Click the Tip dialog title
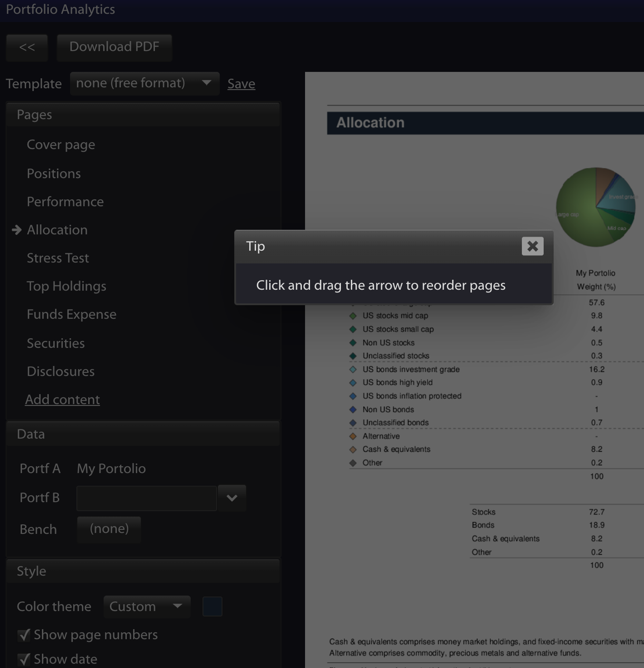Screen dimensions: 644x668 tap(256, 246)
